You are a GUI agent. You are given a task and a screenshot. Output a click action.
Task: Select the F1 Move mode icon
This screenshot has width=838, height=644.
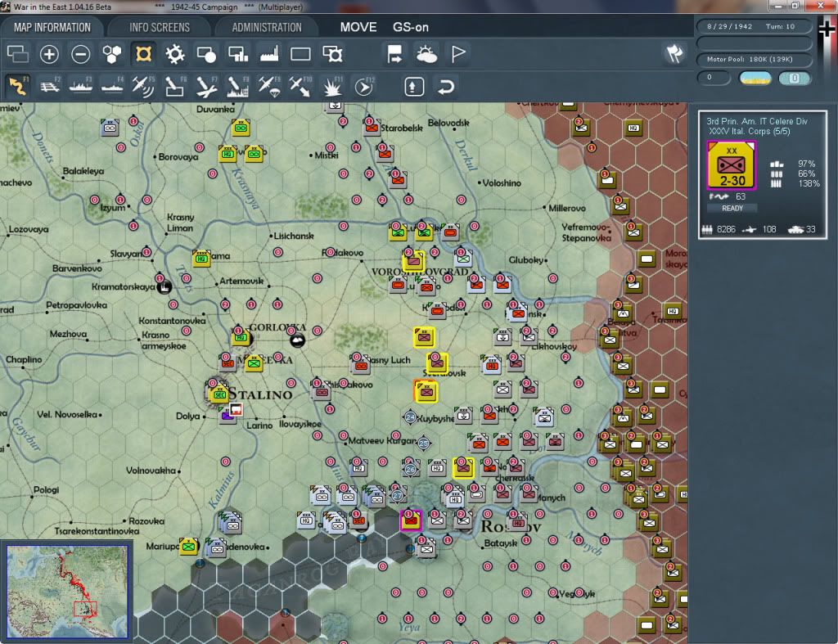coord(18,86)
